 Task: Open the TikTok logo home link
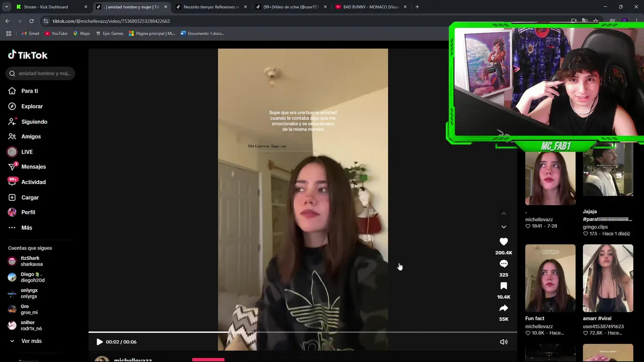point(28,55)
